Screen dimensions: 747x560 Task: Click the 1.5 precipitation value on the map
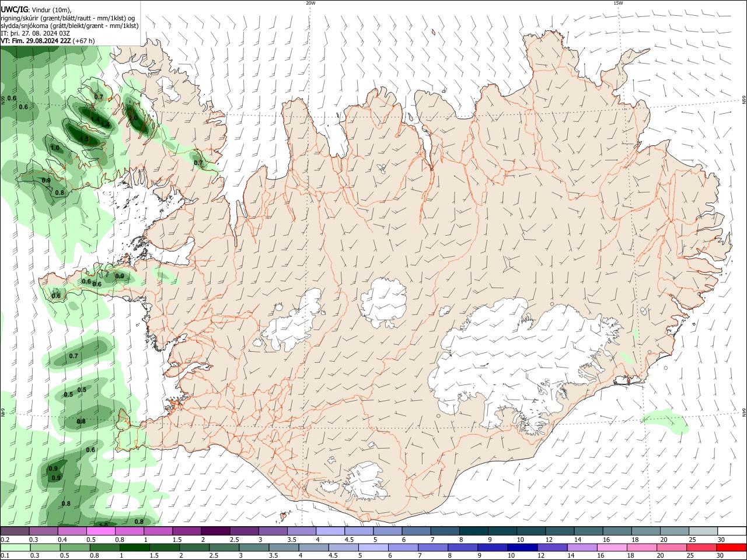click(x=84, y=139)
